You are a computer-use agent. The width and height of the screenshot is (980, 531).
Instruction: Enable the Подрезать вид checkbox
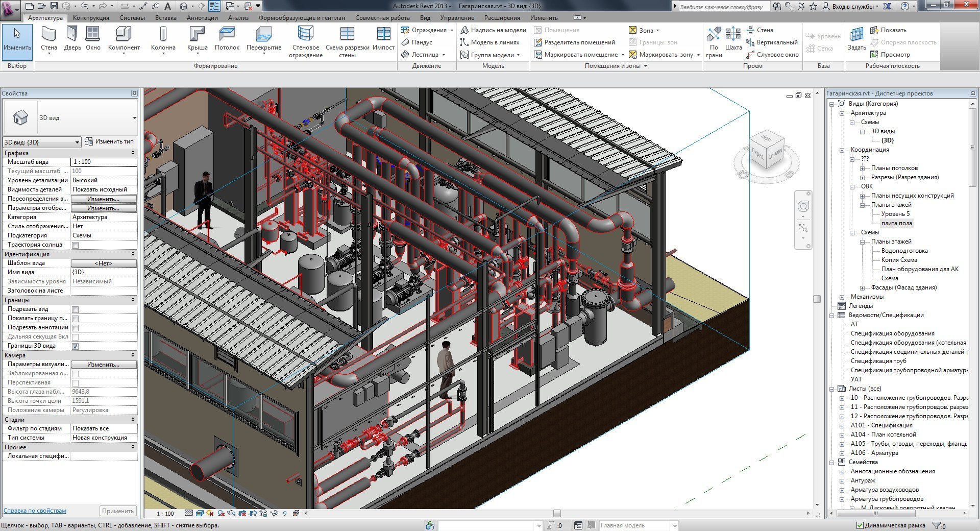(x=75, y=309)
